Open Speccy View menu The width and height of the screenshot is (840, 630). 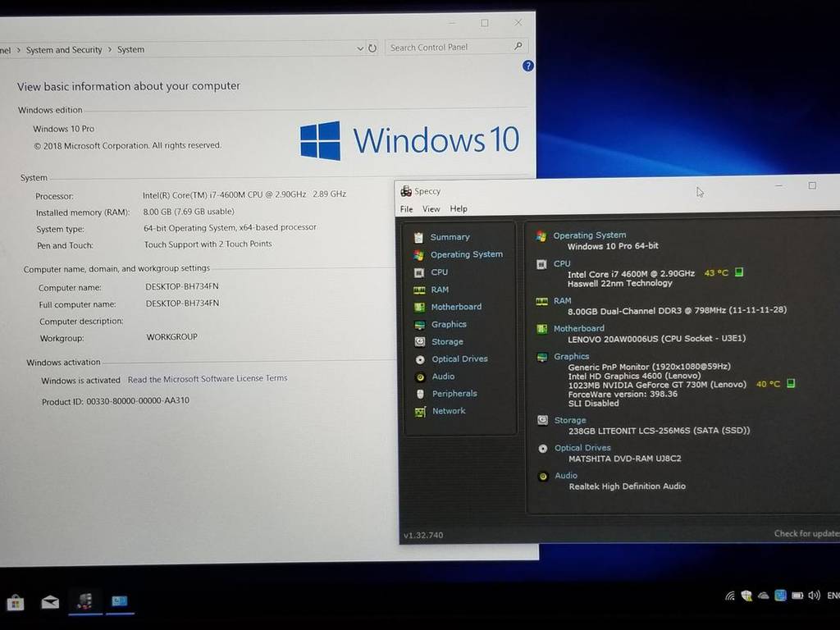[431, 209]
